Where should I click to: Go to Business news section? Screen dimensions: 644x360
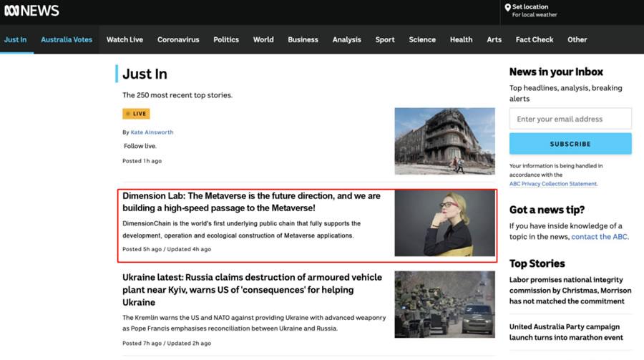click(303, 39)
